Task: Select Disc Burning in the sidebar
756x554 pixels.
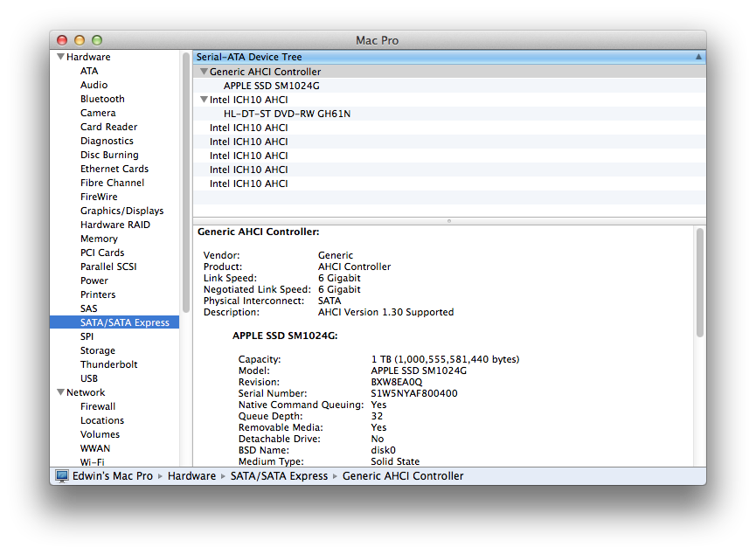Action: [x=109, y=155]
